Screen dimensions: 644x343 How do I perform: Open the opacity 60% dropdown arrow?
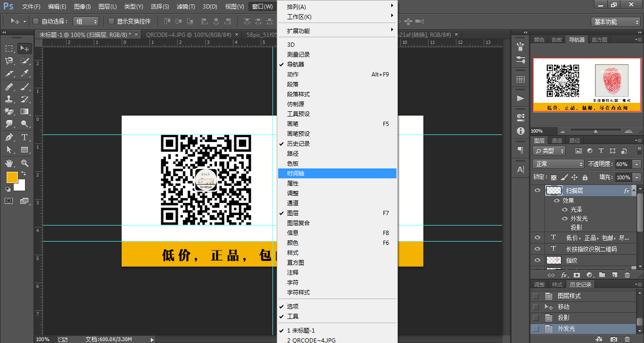pyautogui.click(x=637, y=164)
